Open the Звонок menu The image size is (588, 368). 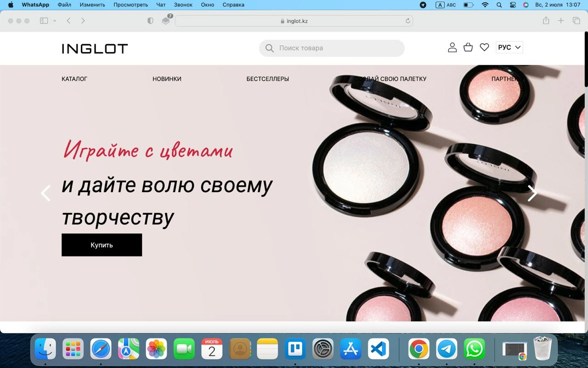pyautogui.click(x=183, y=5)
